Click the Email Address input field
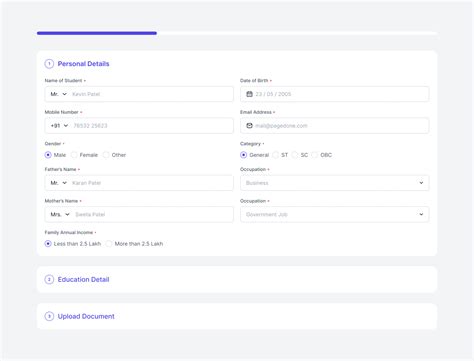Viewport: 474px width, 361px height. (x=334, y=126)
